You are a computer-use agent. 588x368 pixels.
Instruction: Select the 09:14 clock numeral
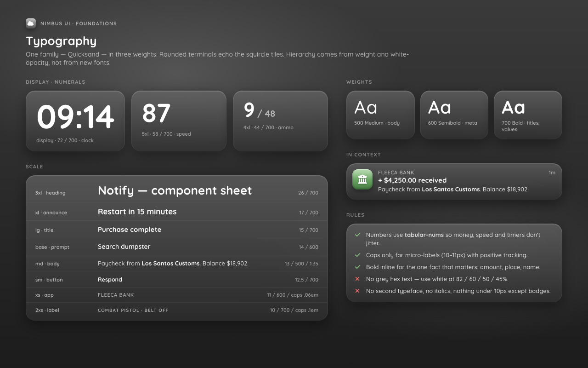pyautogui.click(x=75, y=117)
